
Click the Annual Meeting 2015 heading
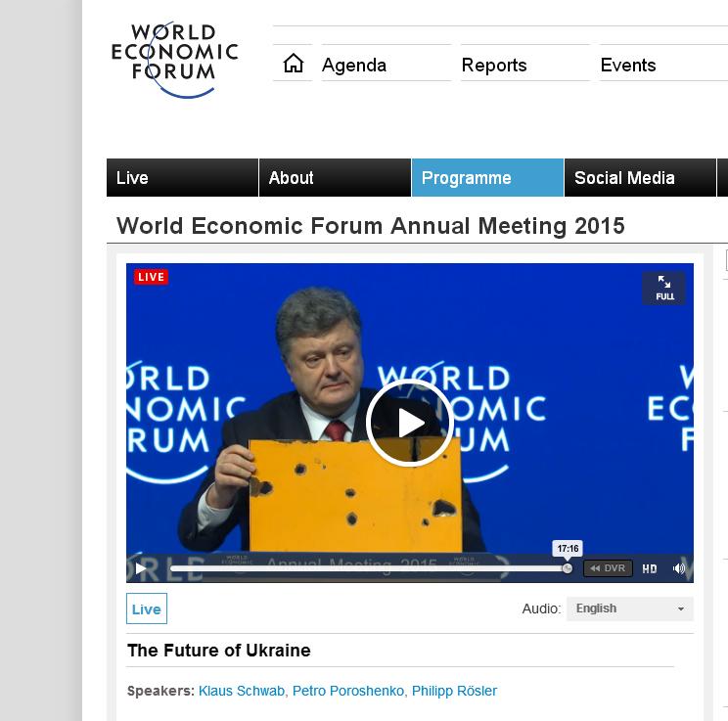click(x=371, y=226)
